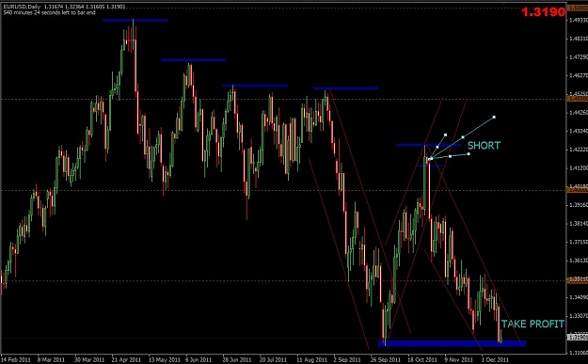
Task: Click the 1.3916 price scale label
Action: [x=579, y=205]
